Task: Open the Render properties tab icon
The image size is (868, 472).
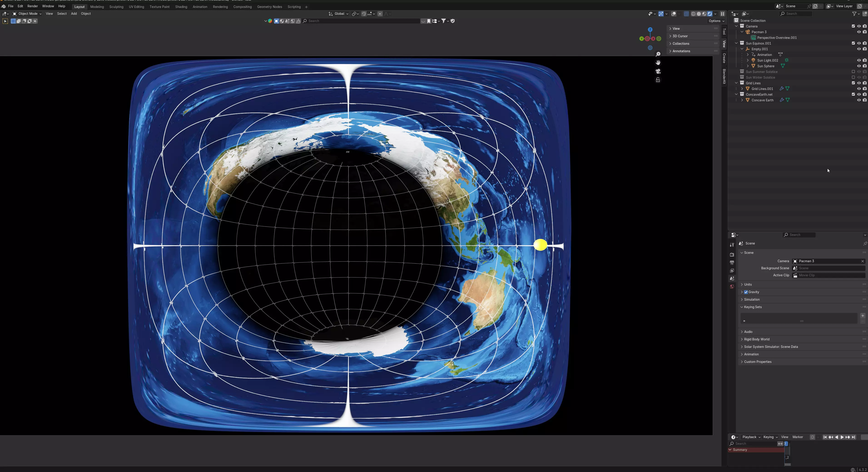Action: 732,255
